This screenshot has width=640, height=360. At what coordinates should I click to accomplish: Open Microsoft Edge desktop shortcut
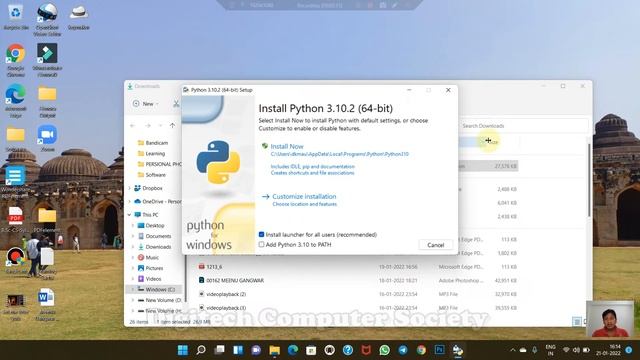click(x=16, y=101)
